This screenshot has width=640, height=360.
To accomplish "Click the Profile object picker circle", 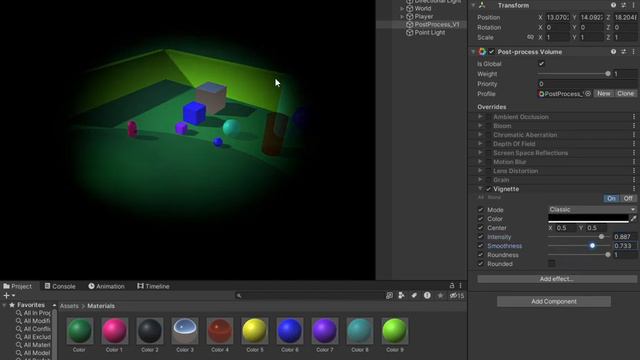I will coord(588,93).
